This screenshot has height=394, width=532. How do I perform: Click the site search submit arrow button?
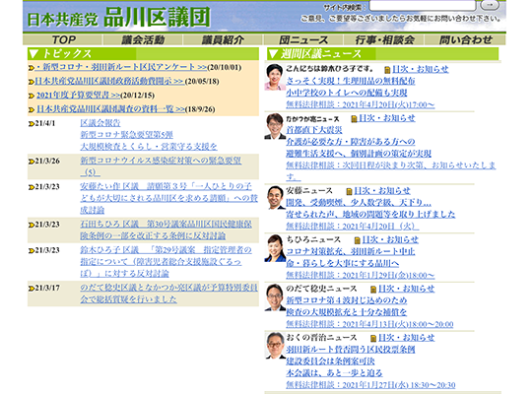(x=490, y=5)
